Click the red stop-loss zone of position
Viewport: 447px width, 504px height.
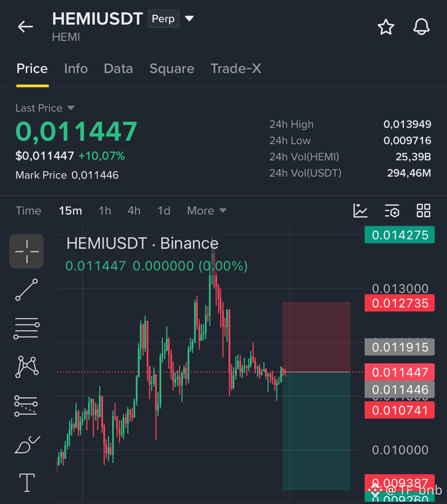click(317, 337)
